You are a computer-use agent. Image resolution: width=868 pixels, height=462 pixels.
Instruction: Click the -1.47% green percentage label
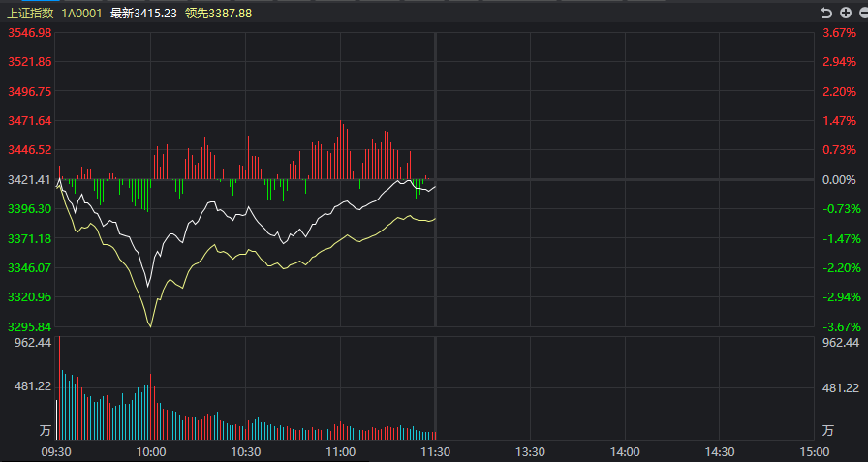(842, 239)
